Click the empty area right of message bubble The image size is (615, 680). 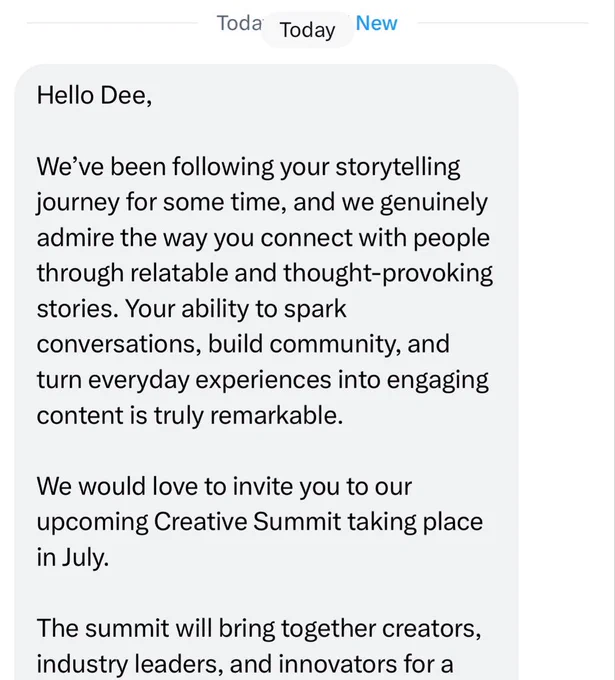pyautogui.click(x=564, y=347)
